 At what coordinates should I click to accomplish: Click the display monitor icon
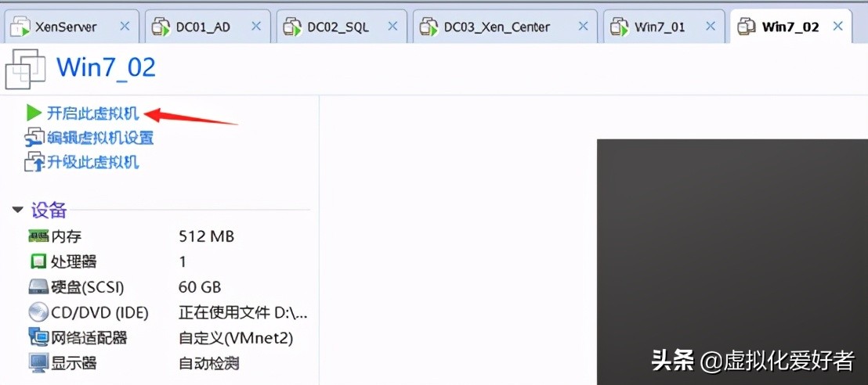(38, 363)
